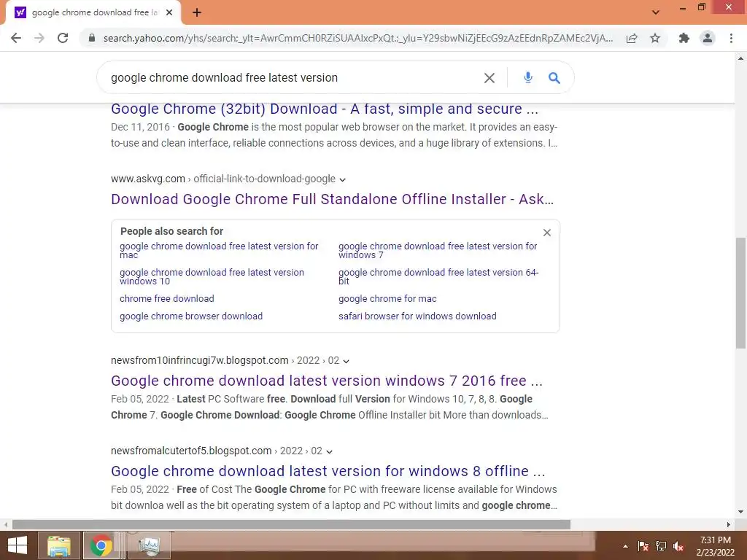Click the scroll down arrow on vertical scrollbar

[741, 513]
